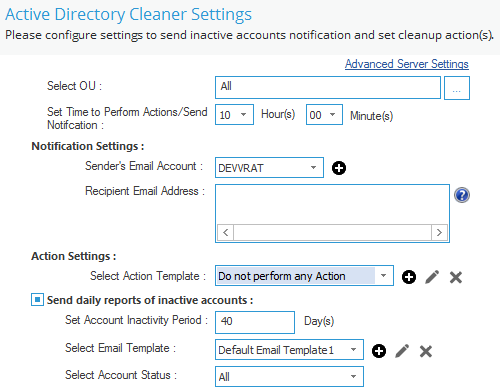Add a new sender's email account
The image size is (500, 390).
click(339, 168)
